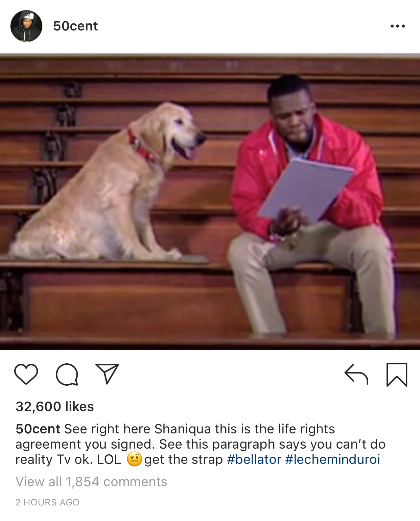Tap the skeptical face emoji in caption
The image size is (420, 521).
tap(134, 459)
